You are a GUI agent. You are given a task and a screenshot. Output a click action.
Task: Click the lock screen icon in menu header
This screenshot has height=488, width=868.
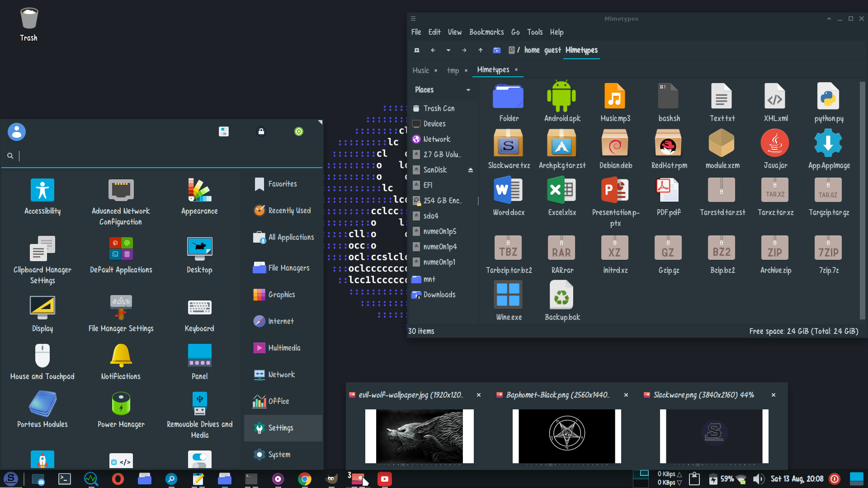[261, 131]
